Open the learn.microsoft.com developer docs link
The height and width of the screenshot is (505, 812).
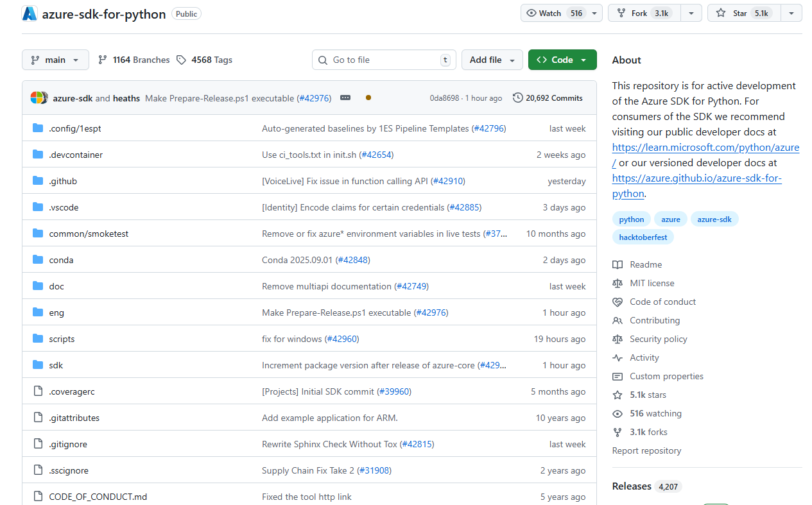[x=705, y=147]
